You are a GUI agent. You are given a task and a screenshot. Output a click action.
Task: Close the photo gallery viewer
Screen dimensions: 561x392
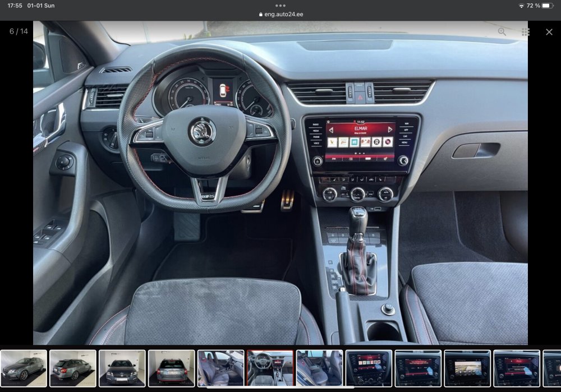point(549,32)
